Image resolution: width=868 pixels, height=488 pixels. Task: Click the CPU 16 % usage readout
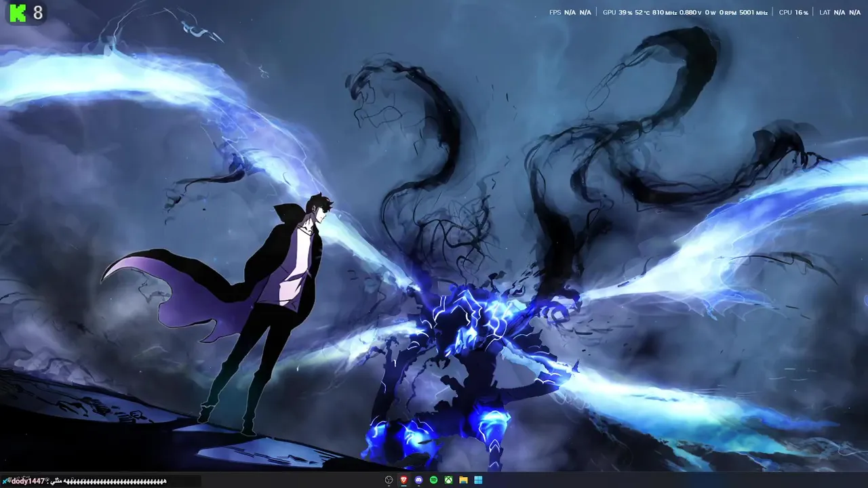[793, 12]
